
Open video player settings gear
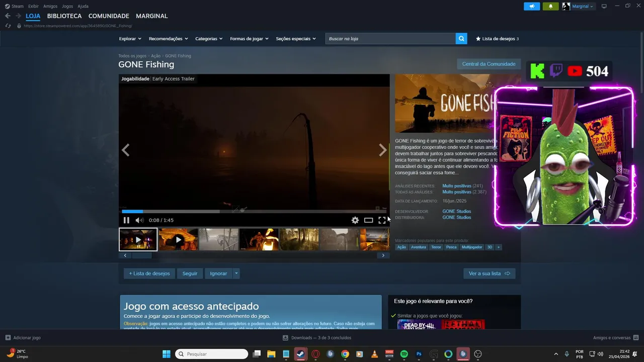click(x=355, y=220)
